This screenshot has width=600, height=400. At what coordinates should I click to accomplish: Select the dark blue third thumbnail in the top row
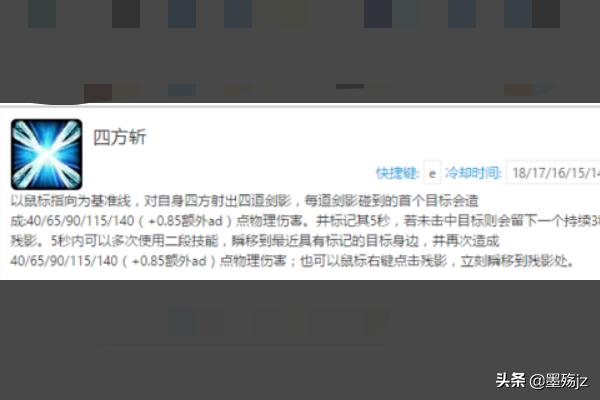pyautogui.click(x=182, y=14)
